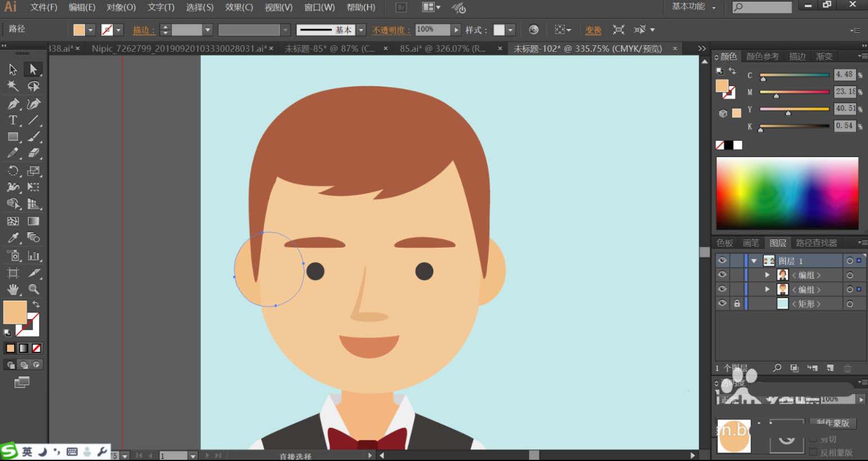Viewport: 868px width, 461px height.
Task: Activate the Zoom tool
Action: tap(34, 289)
